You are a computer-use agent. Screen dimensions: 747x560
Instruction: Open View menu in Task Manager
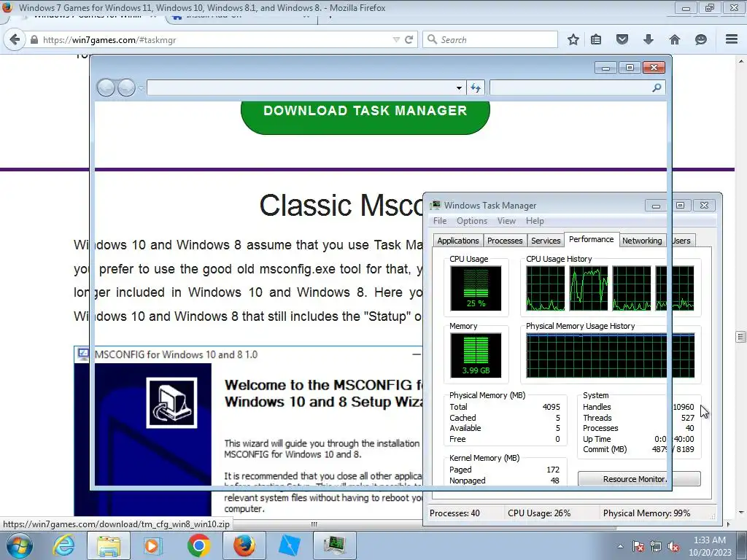point(506,221)
